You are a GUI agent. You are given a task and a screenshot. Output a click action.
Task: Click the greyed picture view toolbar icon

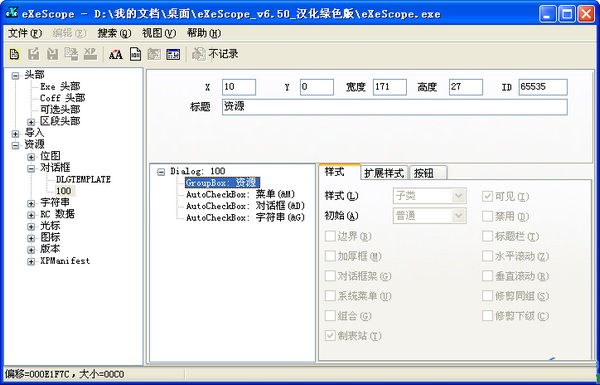(x=154, y=54)
